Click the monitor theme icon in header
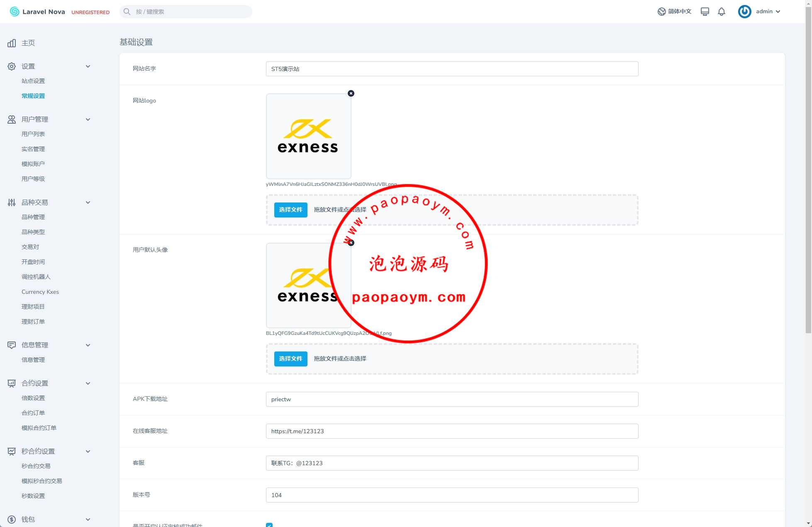Image resolution: width=812 pixels, height=527 pixels. [705, 12]
